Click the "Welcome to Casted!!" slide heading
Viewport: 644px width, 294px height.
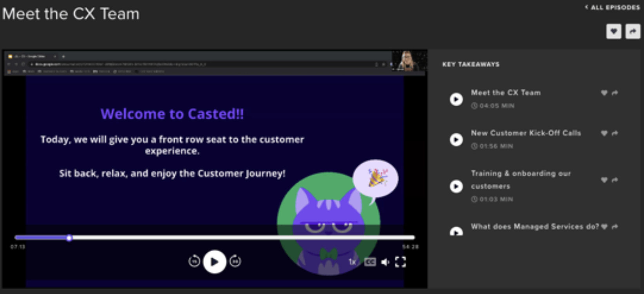pyautogui.click(x=172, y=114)
